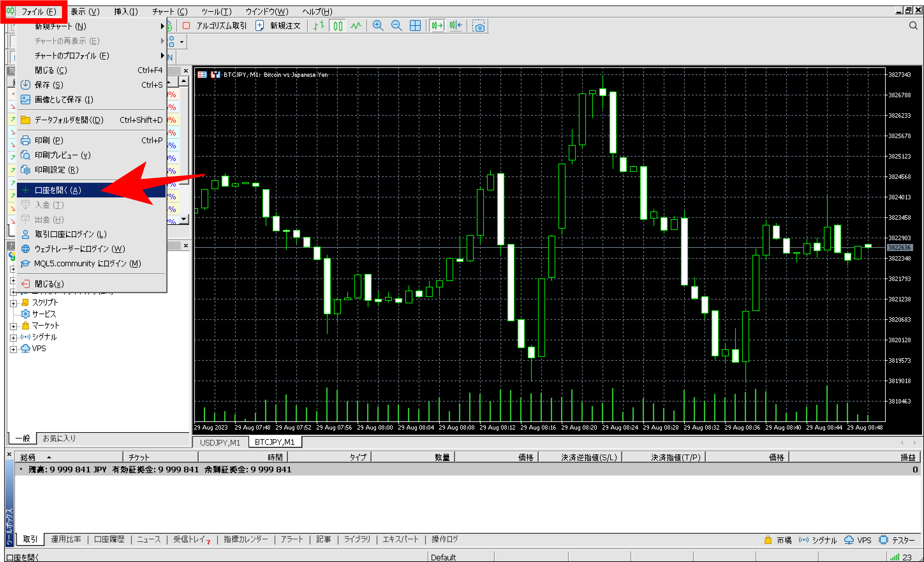Open the ヘルプ(H) menu
924x562 pixels.
point(317,11)
